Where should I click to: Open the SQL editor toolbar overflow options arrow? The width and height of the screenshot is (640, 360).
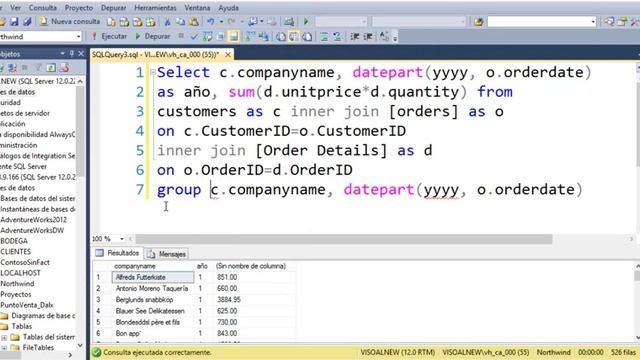(x=395, y=38)
